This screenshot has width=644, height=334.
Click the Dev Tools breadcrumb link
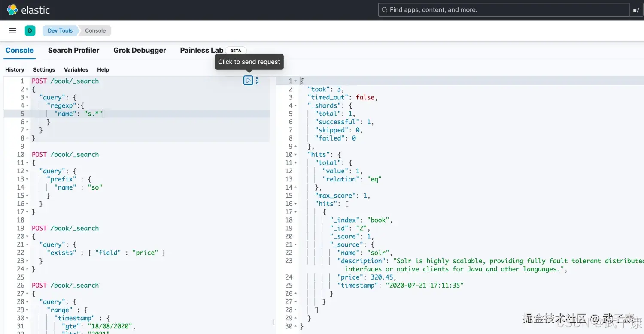[60, 30]
